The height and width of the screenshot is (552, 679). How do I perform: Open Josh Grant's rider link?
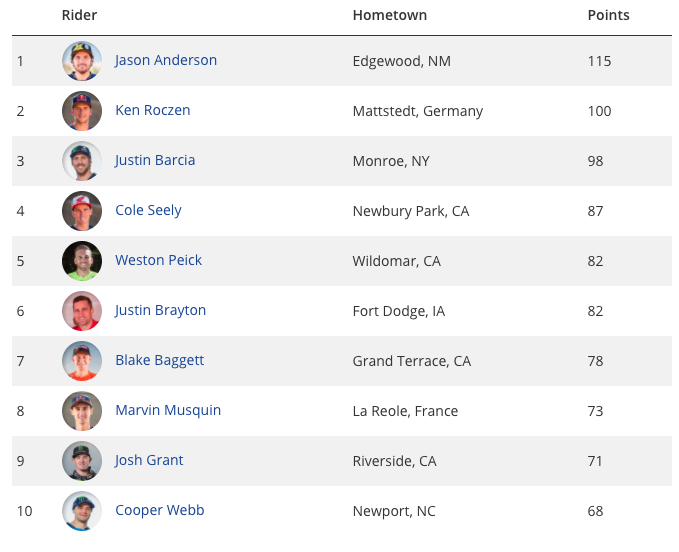click(149, 460)
